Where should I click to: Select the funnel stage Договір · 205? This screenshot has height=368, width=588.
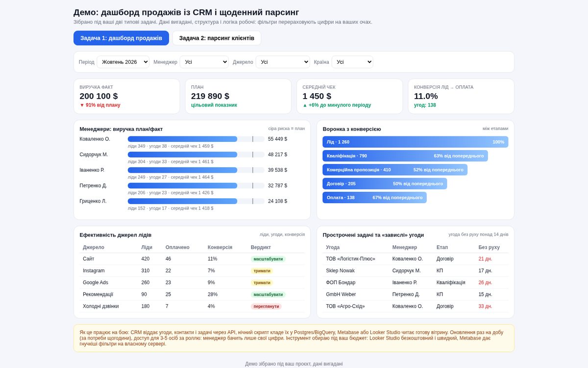click(385, 184)
